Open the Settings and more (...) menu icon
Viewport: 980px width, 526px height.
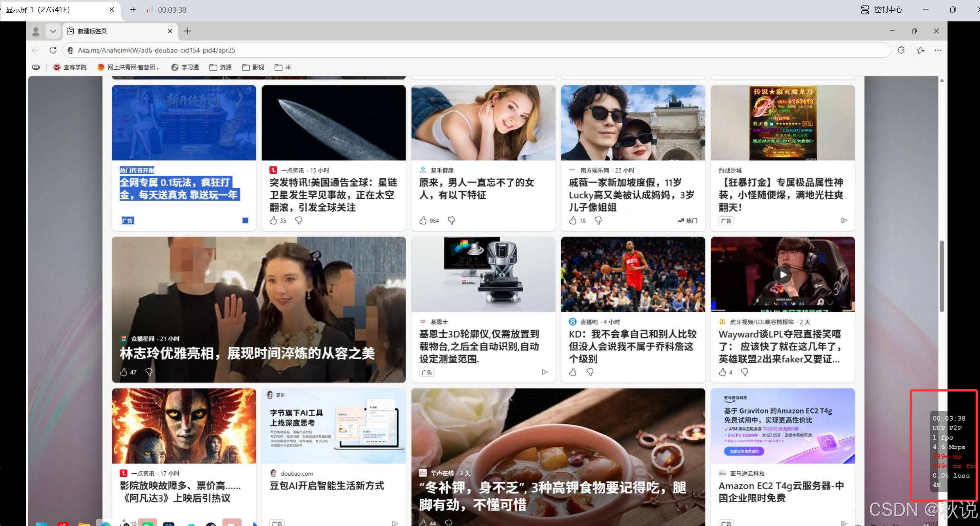pos(938,50)
